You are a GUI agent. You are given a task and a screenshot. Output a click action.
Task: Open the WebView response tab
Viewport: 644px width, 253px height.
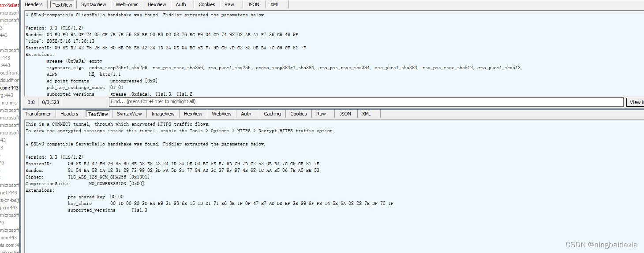pyautogui.click(x=221, y=114)
